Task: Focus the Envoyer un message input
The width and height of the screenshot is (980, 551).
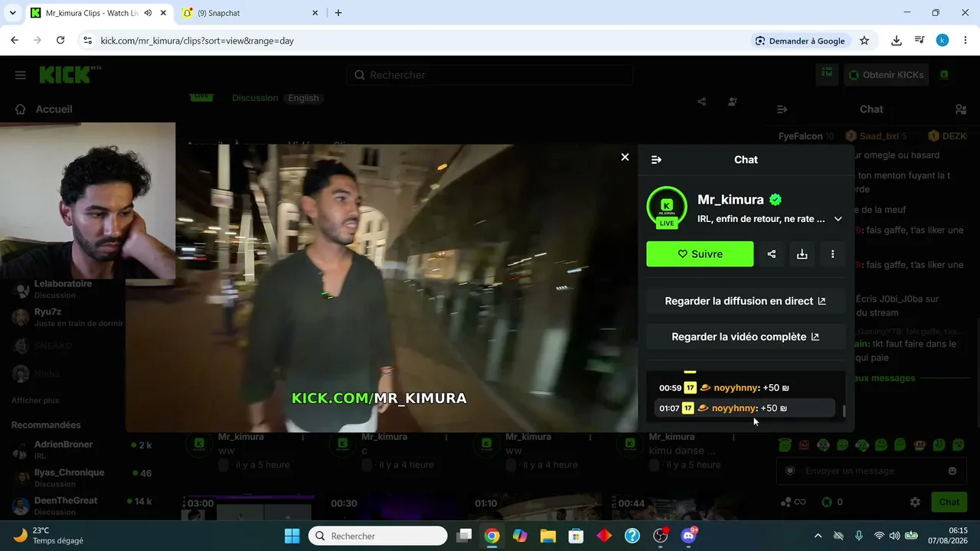Action: 871,471
